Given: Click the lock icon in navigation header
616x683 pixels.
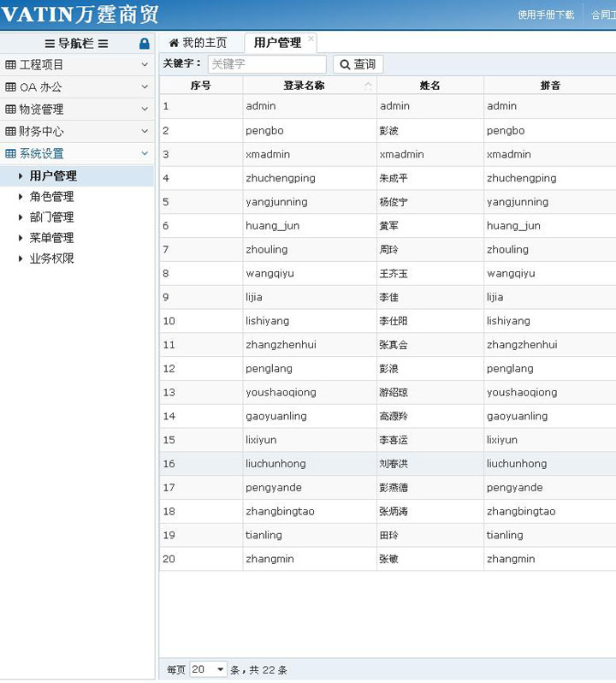Looking at the screenshot, I should point(144,44).
